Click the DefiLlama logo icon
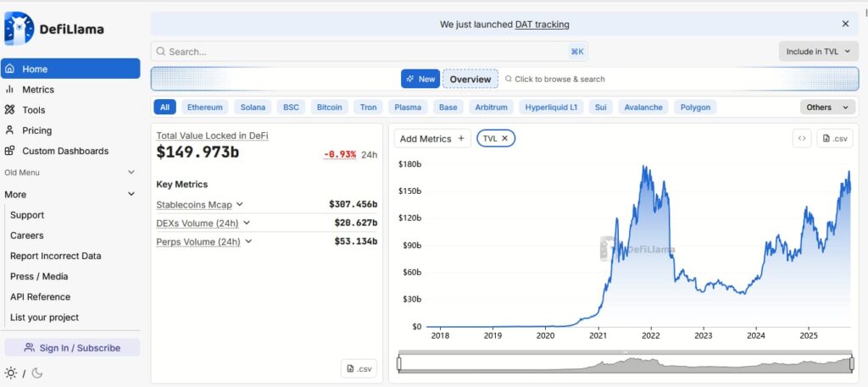The height and width of the screenshot is (387, 868). [x=19, y=28]
